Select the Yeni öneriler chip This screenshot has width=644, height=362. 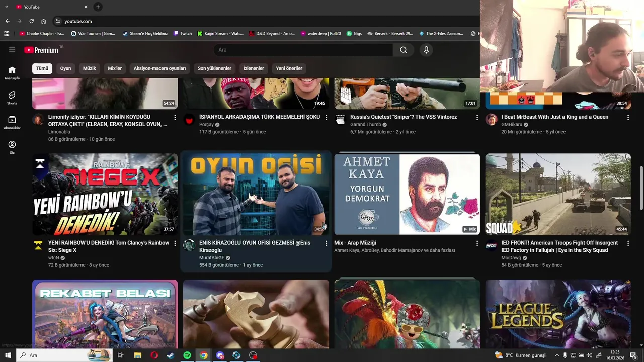click(289, 68)
